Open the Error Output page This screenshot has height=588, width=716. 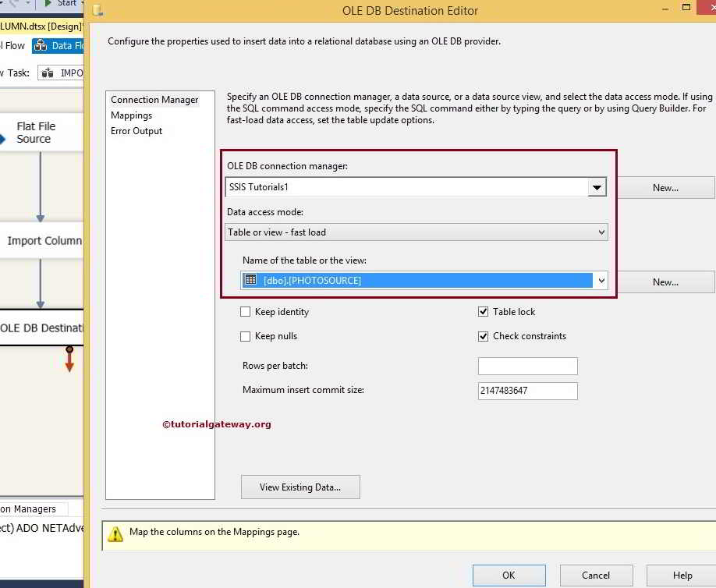pos(136,131)
